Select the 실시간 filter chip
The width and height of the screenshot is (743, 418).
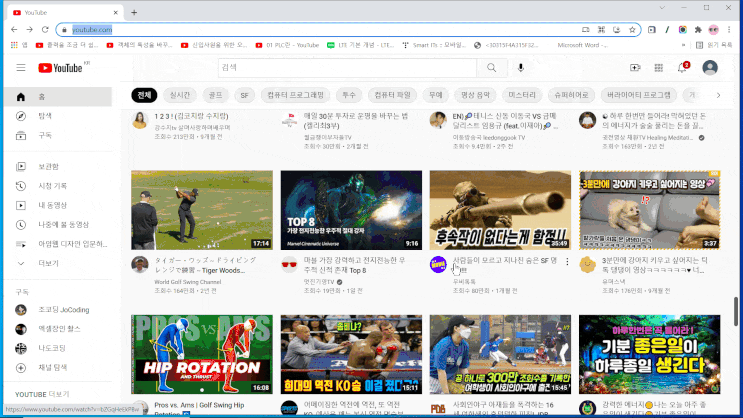[180, 95]
